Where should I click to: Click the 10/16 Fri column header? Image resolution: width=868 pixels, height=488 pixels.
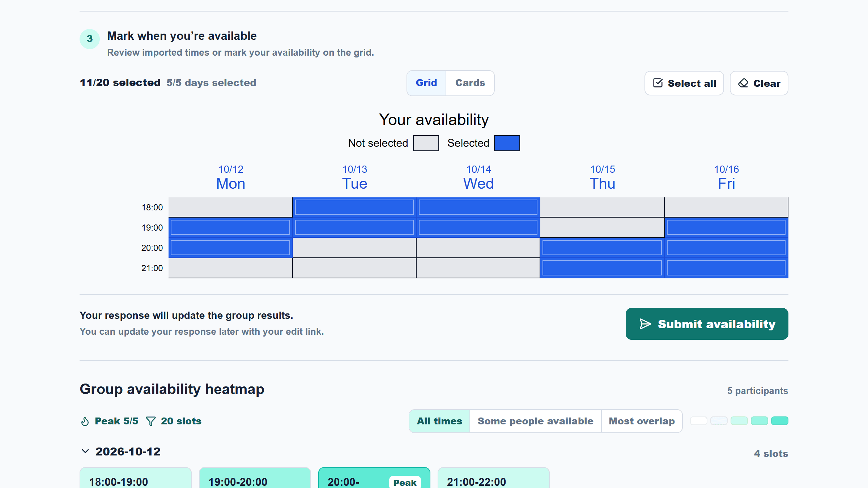click(726, 178)
